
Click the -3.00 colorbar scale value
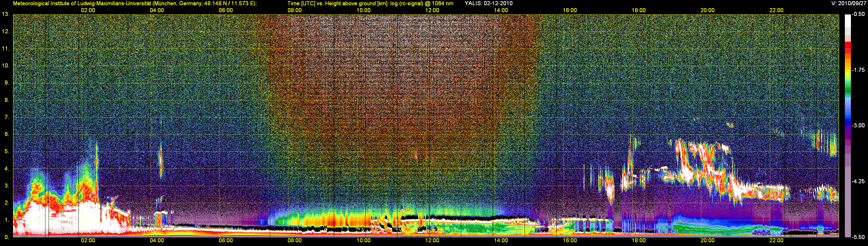coord(858,125)
